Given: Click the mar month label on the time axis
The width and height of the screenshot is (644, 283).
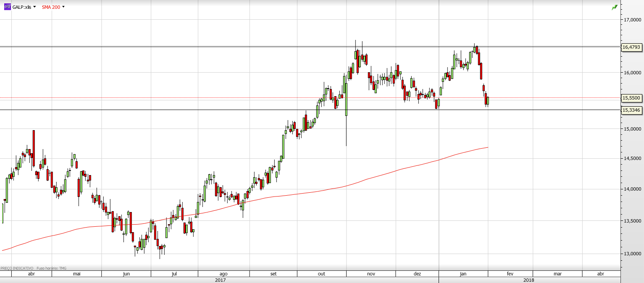Looking at the screenshot, I should (557, 274).
